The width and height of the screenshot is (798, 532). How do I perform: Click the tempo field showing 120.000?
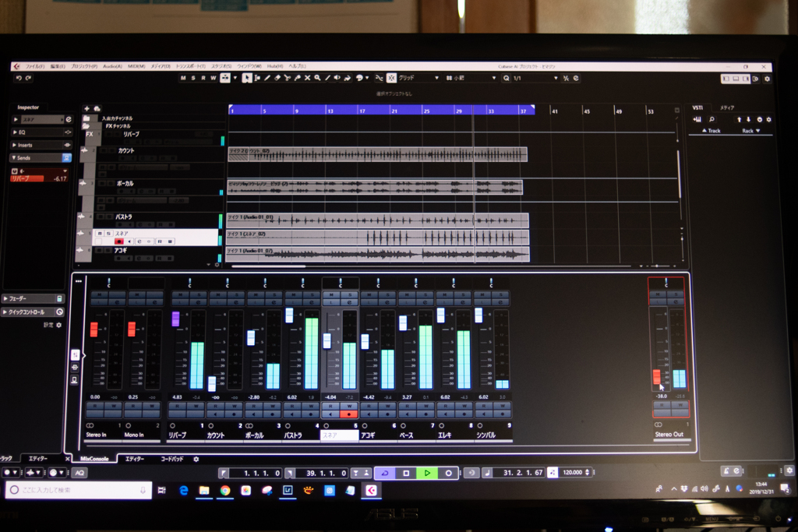tap(573, 473)
